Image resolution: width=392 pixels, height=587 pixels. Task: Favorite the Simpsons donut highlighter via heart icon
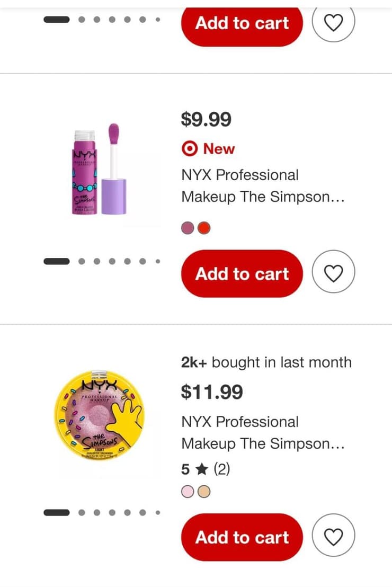[x=333, y=536]
